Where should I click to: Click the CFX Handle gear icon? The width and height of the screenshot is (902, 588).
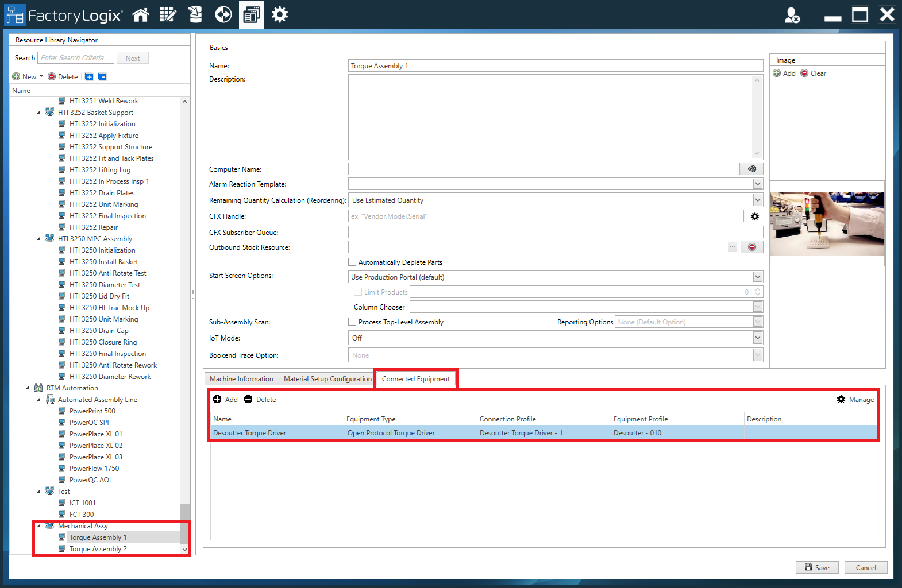(x=755, y=216)
